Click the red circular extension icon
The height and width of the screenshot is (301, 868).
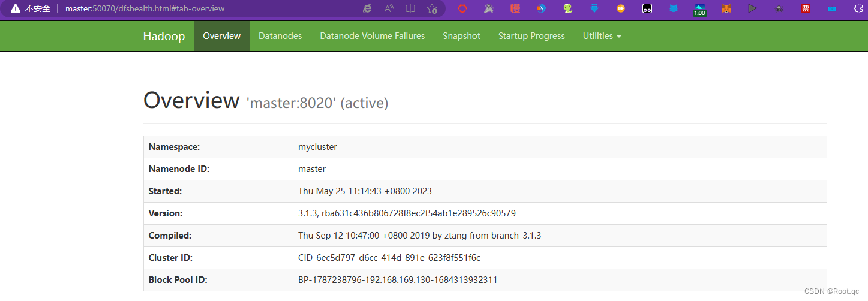point(462,8)
